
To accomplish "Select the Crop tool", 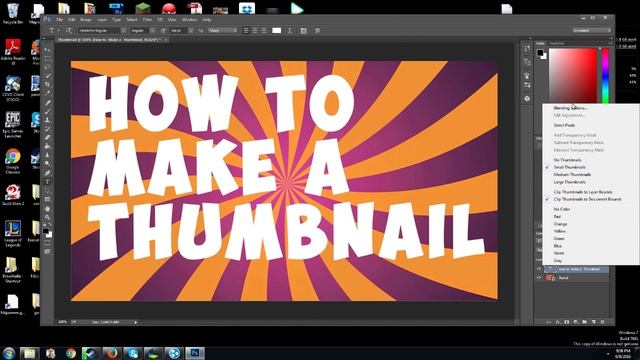I will pyautogui.click(x=47, y=84).
